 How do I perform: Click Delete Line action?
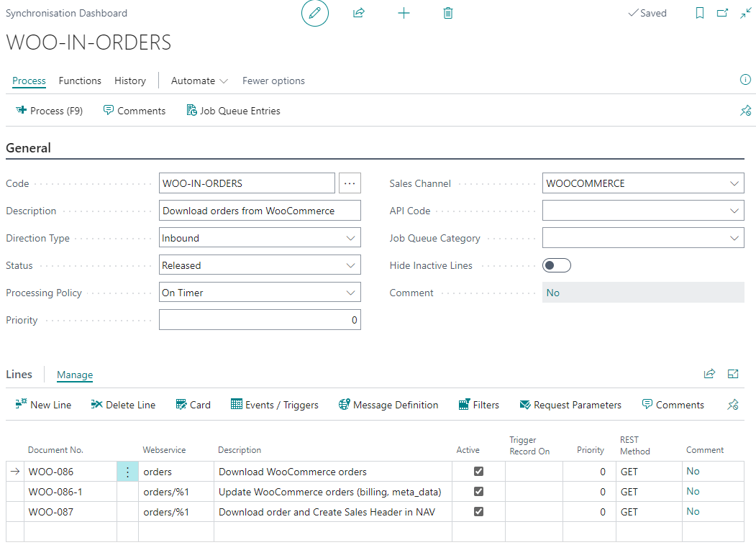tap(123, 405)
